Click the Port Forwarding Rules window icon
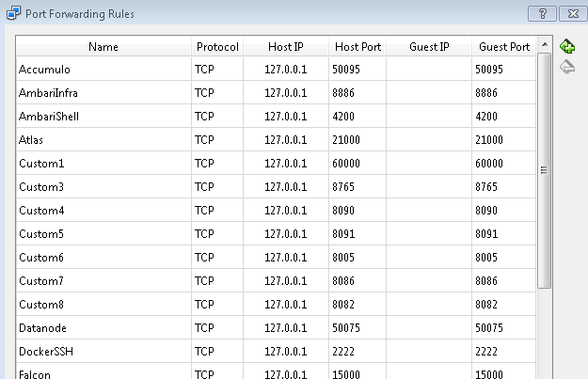 13,13
